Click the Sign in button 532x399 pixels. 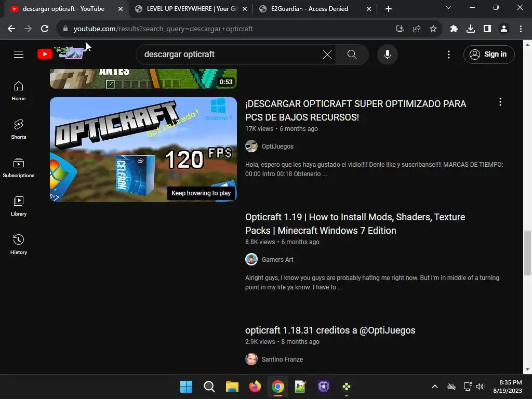(x=488, y=54)
